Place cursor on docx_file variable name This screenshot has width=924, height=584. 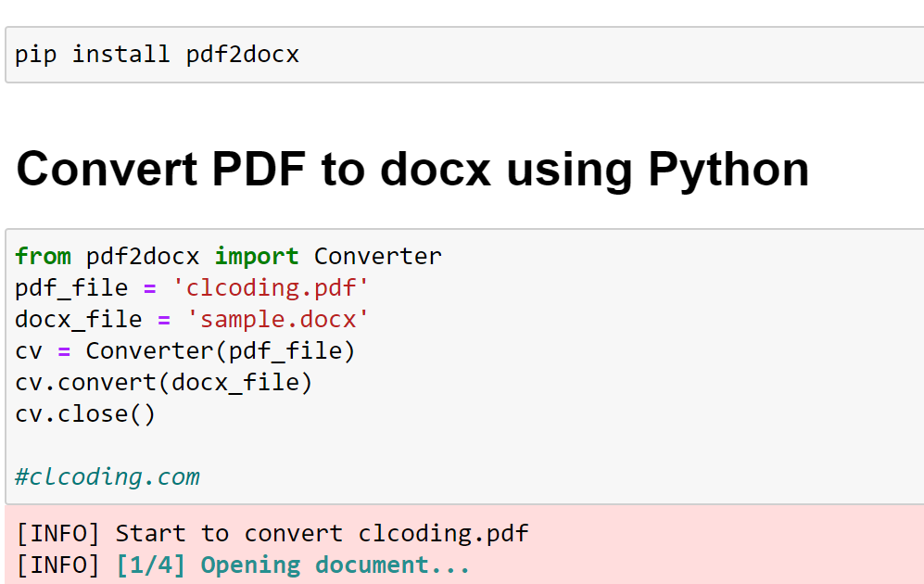pos(79,320)
